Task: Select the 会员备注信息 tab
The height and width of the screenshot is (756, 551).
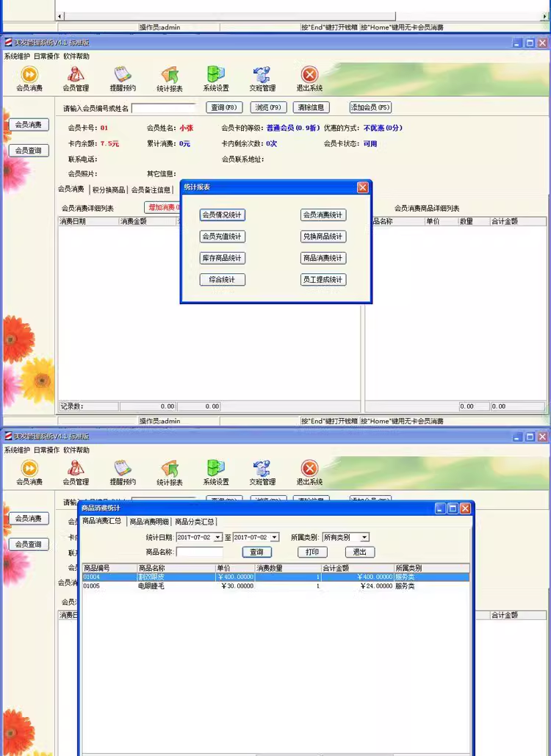Action: click(x=151, y=190)
